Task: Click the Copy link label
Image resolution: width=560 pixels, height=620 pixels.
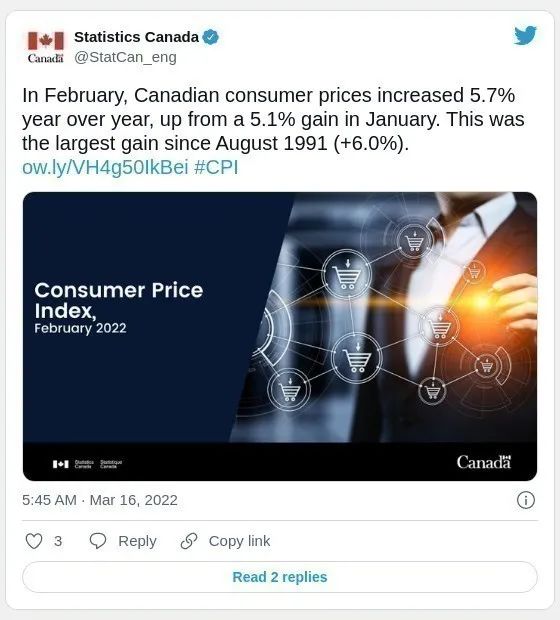Action: [x=239, y=541]
